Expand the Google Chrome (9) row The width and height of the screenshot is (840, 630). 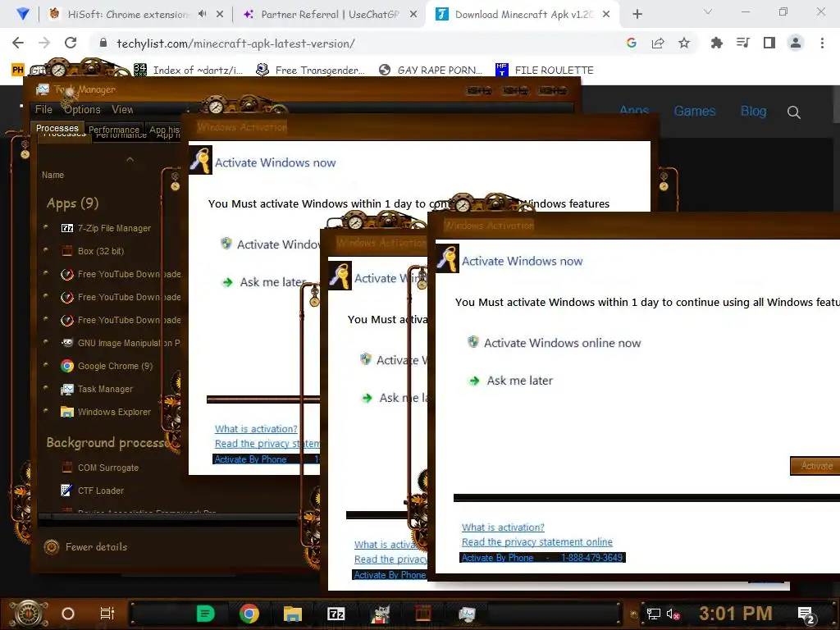tap(46, 365)
